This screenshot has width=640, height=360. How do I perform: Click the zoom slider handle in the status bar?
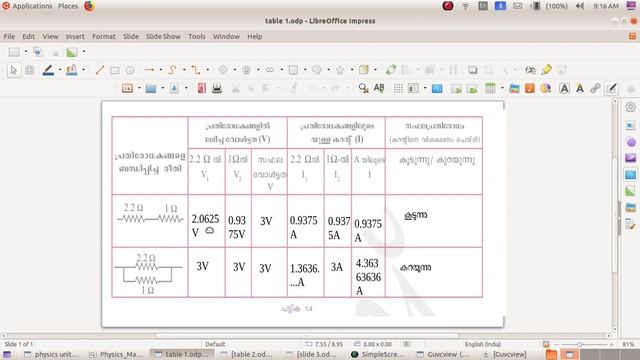[x=579, y=344]
